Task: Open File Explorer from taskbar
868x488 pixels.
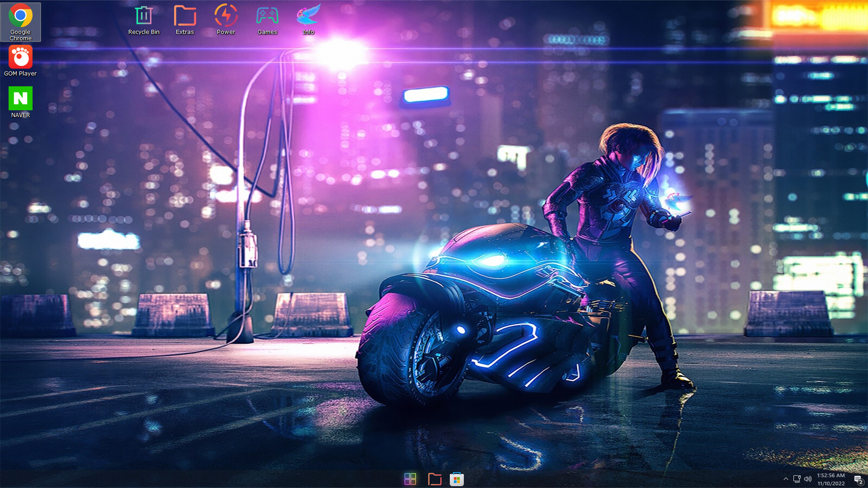Action: tap(434, 479)
